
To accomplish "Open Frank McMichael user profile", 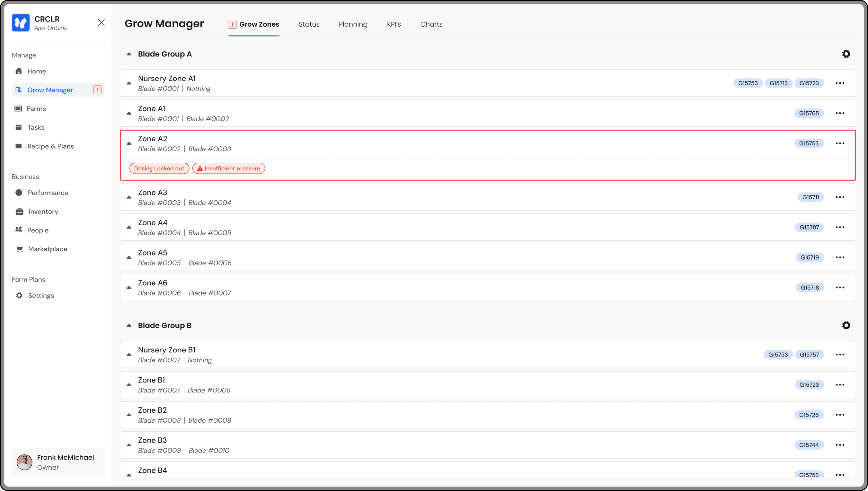I will pos(58,462).
